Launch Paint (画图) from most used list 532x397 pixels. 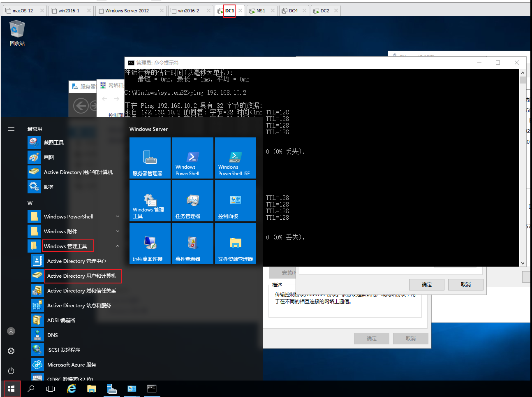(34, 157)
